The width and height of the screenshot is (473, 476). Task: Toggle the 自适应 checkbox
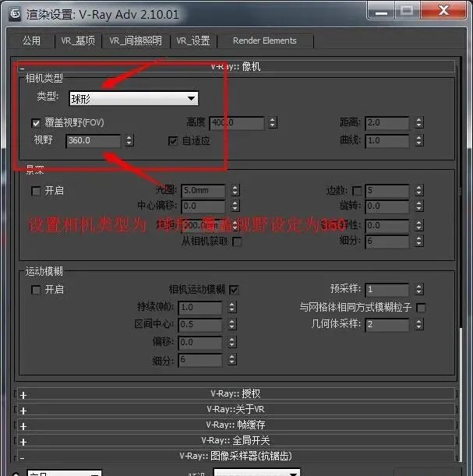(x=173, y=141)
